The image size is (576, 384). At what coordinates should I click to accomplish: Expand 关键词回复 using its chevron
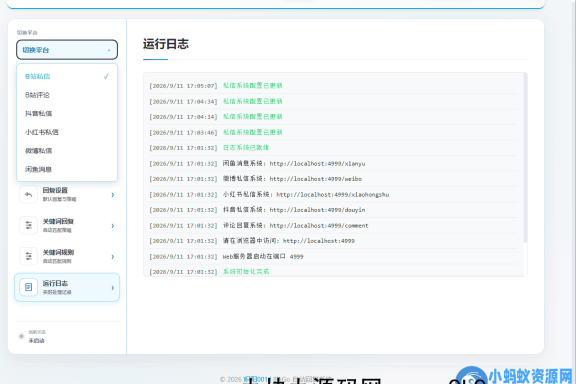(113, 226)
